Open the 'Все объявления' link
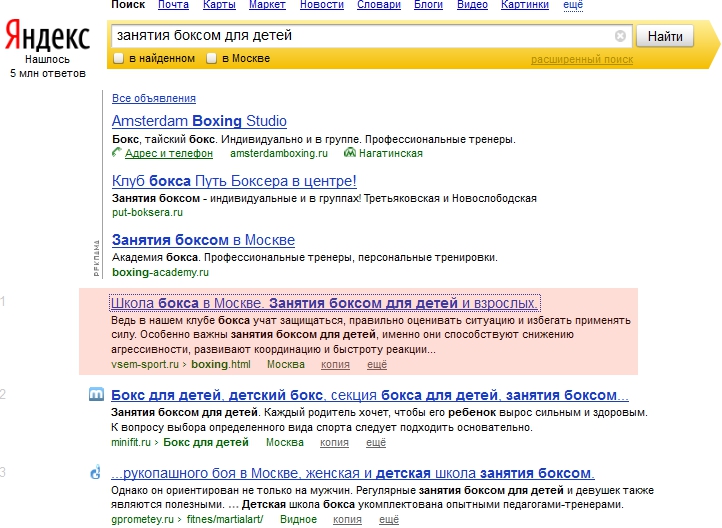This screenshot has height=528, width=722. click(154, 98)
